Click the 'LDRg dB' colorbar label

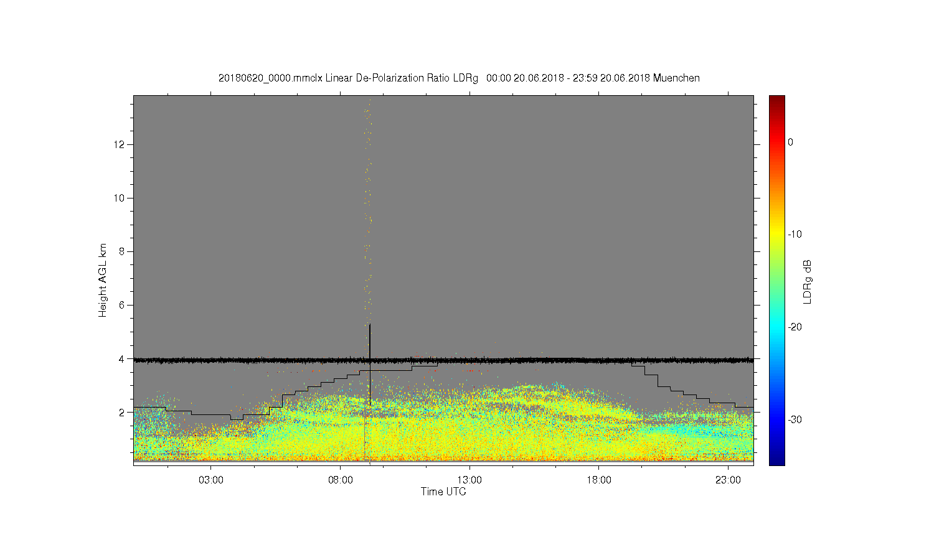coord(808,281)
